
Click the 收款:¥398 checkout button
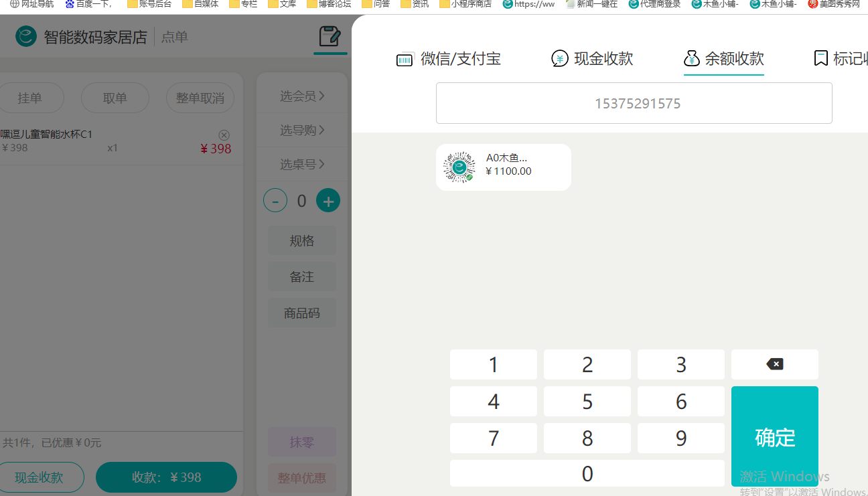(x=166, y=477)
